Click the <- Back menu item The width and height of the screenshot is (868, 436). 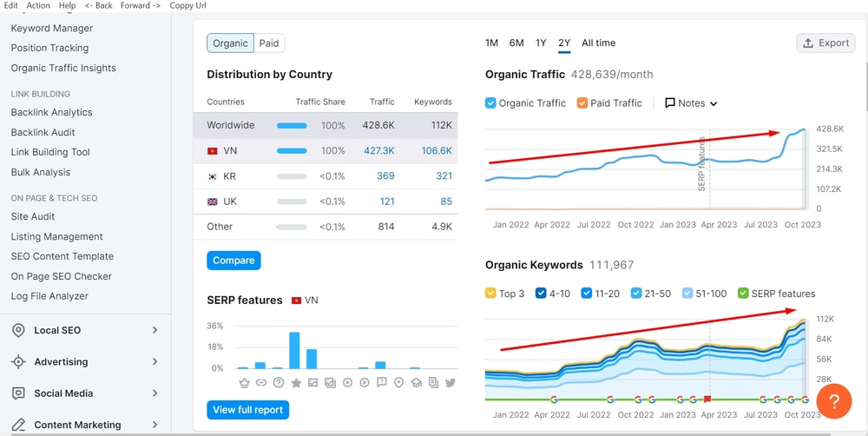(99, 5)
